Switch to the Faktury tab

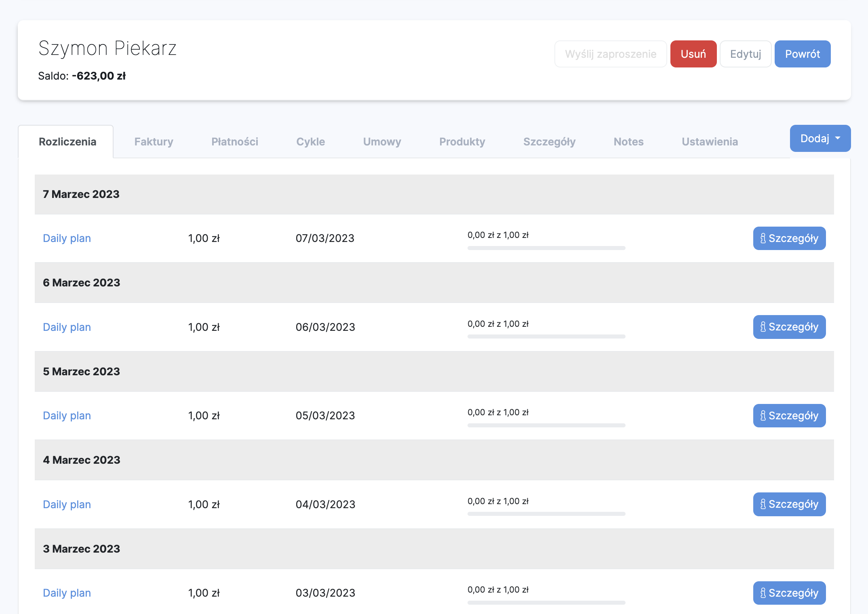(x=154, y=142)
